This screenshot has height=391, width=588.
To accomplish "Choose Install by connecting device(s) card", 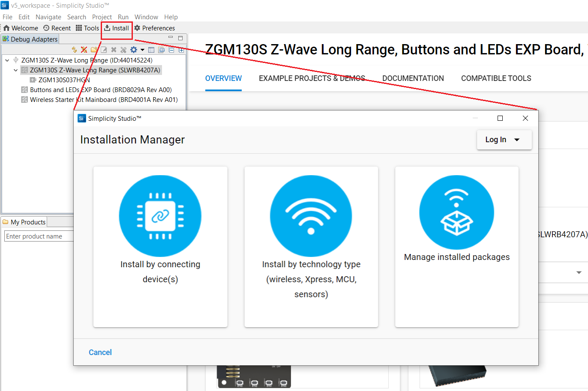I will tap(160, 247).
